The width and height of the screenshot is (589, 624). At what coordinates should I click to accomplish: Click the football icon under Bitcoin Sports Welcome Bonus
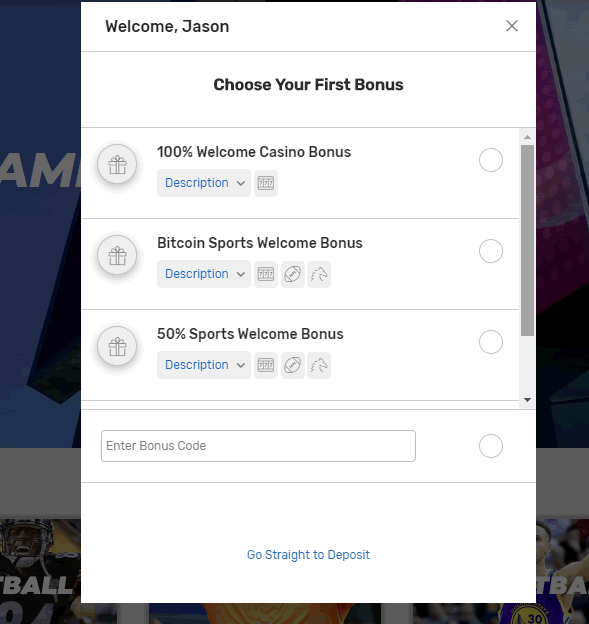coord(293,274)
